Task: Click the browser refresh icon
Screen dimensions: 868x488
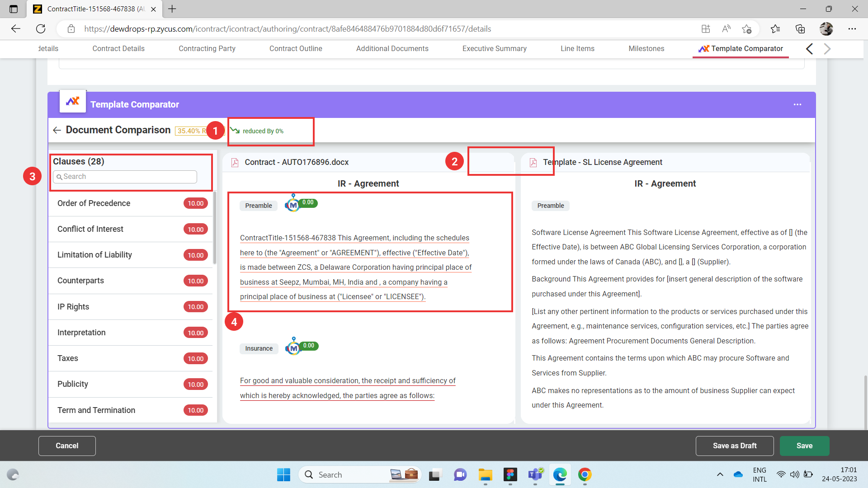Action: (41, 29)
